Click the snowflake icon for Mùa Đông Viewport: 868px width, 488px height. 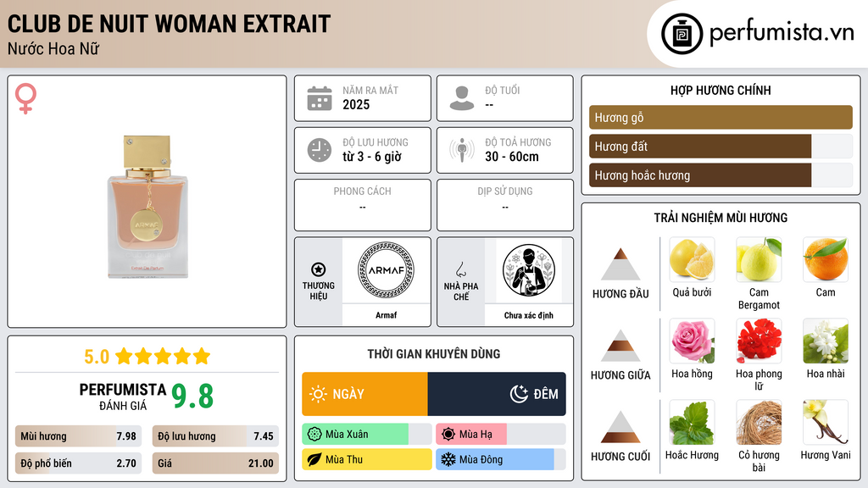pos(448,459)
